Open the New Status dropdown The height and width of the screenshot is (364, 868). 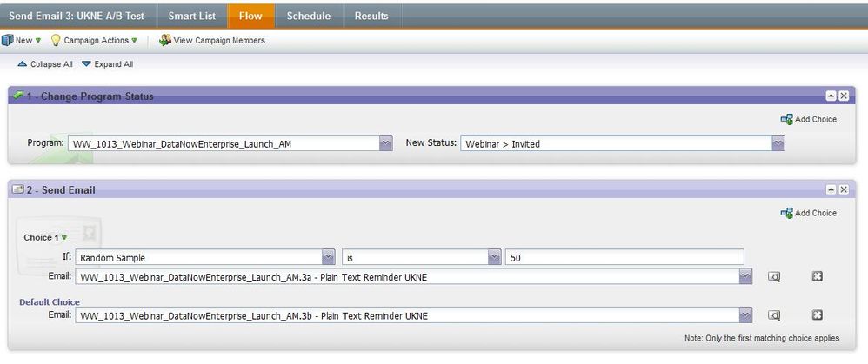tap(778, 143)
